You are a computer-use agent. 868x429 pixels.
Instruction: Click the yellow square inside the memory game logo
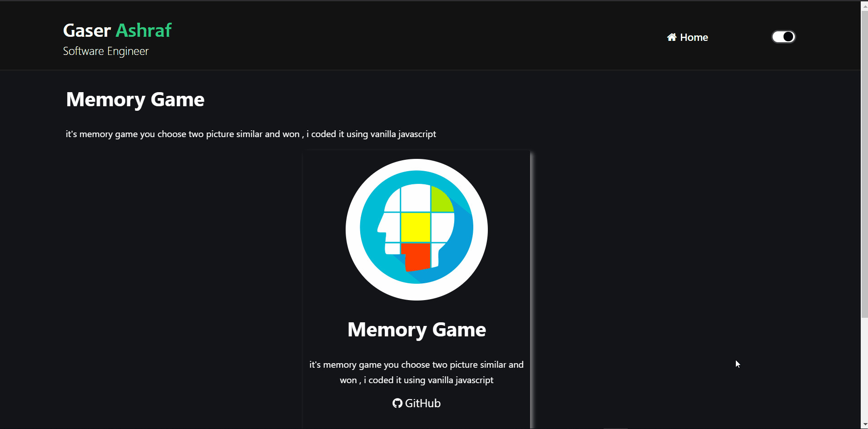[417, 227]
